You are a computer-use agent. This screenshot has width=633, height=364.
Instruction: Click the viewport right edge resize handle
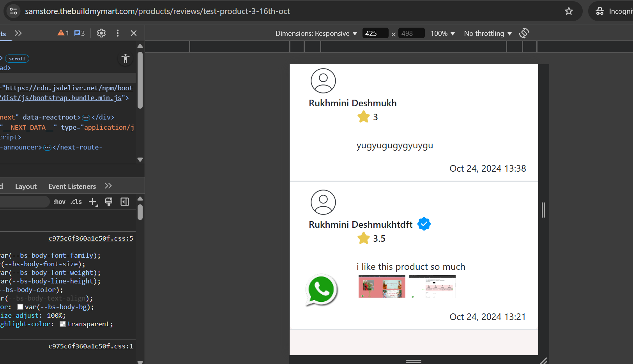pyautogui.click(x=544, y=210)
